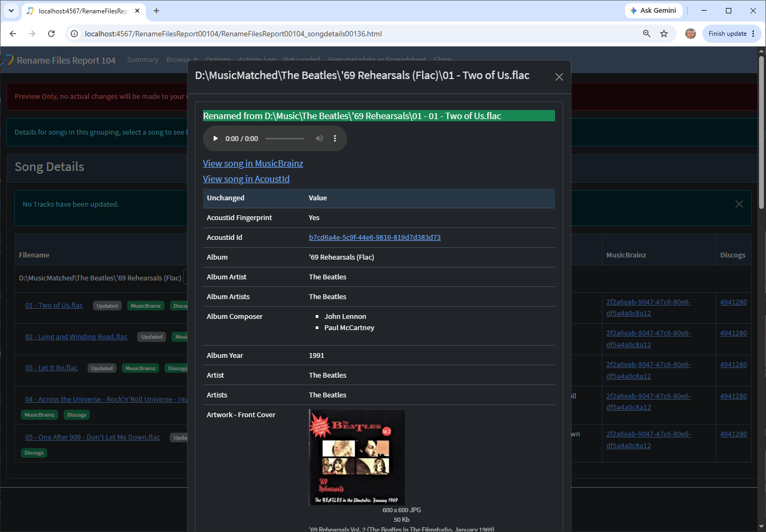The width and height of the screenshot is (766, 532).
Task: Click Discogs badge under One After 909
Action: coord(34,453)
